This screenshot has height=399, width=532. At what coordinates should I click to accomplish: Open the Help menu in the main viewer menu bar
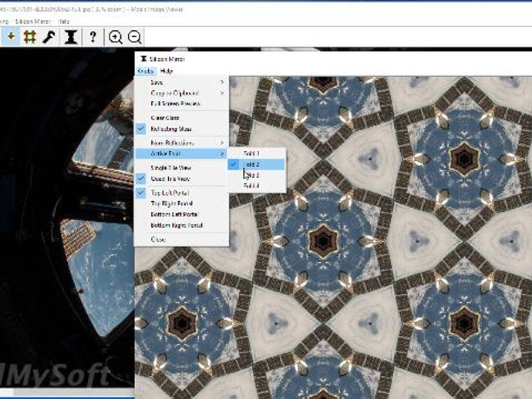pos(63,22)
